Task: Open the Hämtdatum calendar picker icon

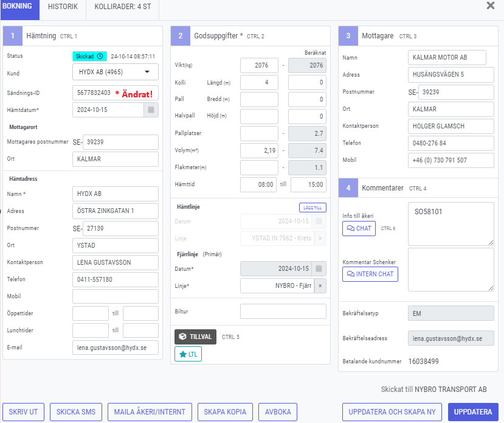Action: 151,110
